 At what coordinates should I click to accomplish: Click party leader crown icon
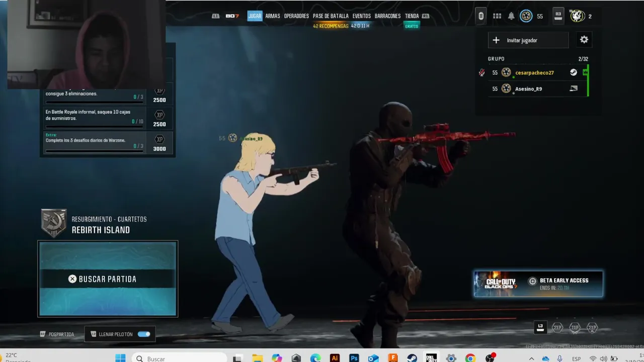click(585, 72)
